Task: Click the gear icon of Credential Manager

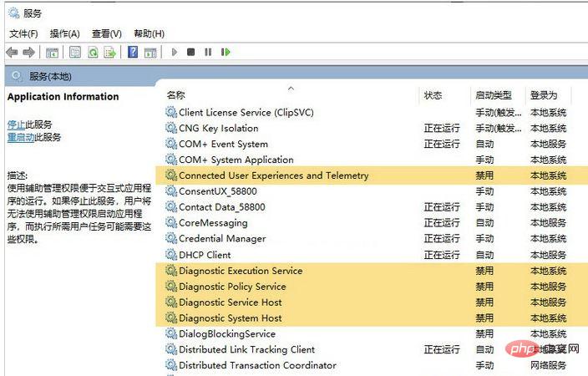Action: point(171,238)
